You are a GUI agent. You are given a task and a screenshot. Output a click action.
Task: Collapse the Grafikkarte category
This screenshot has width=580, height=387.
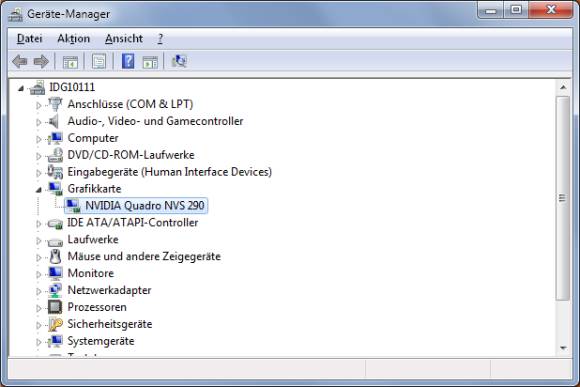tap(38, 190)
